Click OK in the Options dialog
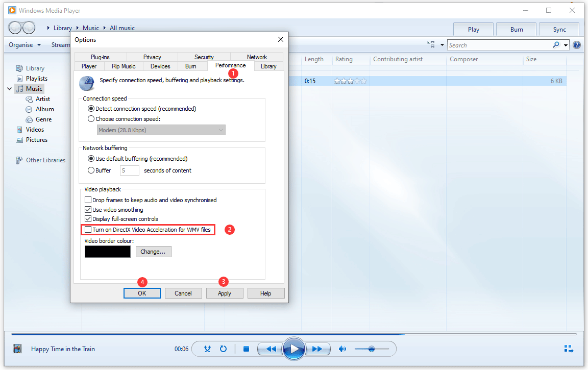Screen dimensions: 588x370 click(x=142, y=293)
